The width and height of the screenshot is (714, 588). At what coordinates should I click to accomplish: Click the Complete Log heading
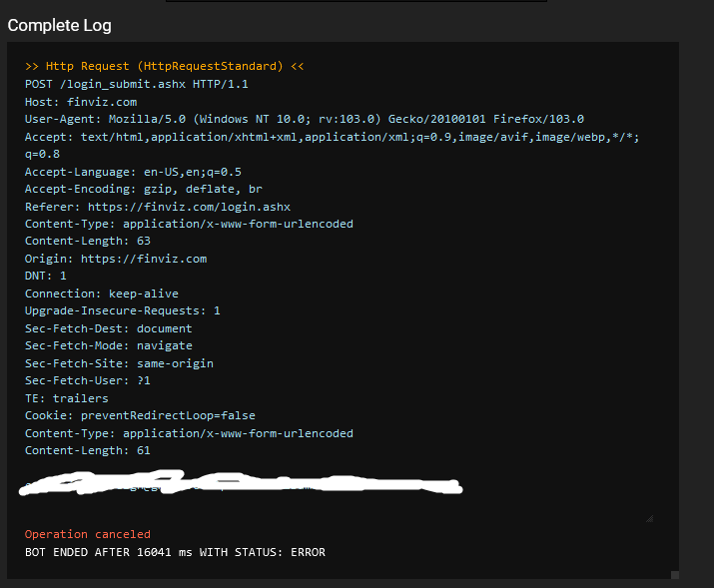click(x=59, y=26)
